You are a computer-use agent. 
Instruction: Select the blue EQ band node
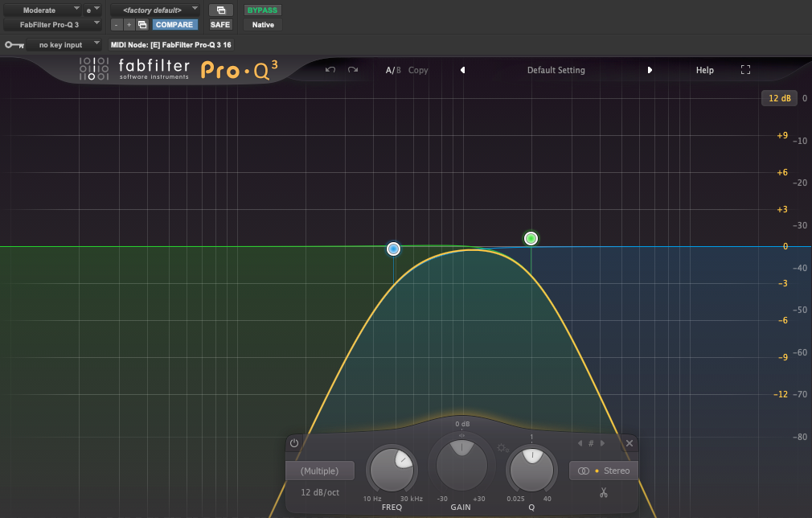[394, 249]
